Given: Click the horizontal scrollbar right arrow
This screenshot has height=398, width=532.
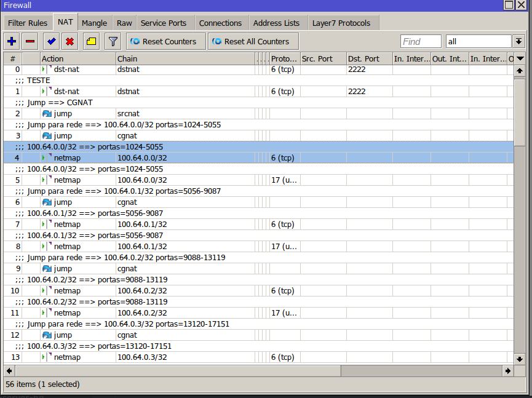Looking at the screenshot, I should (507, 371).
